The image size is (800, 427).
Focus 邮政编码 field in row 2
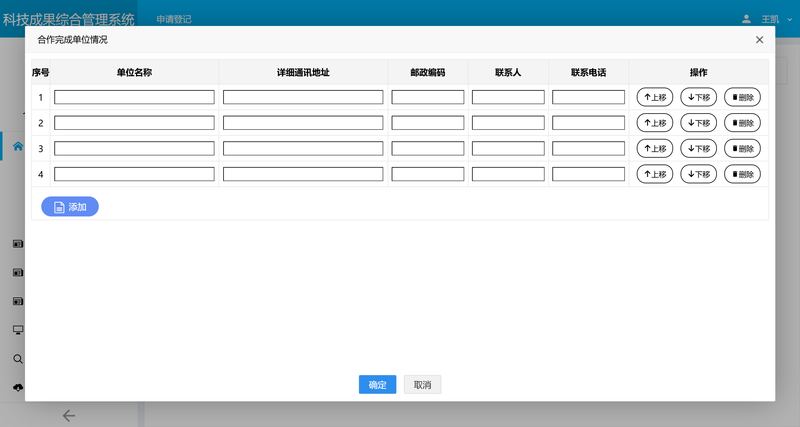pyautogui.click(x=428, y=122)
